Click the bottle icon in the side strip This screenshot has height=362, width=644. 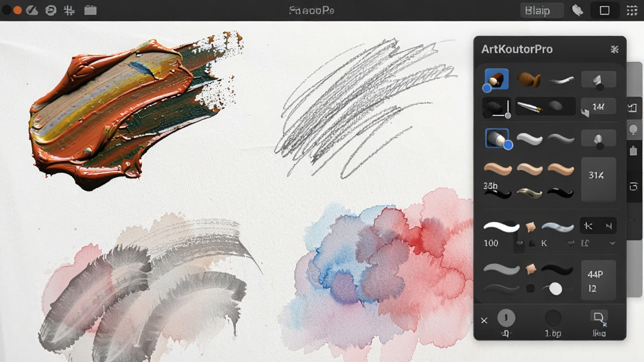coord(633,151)
